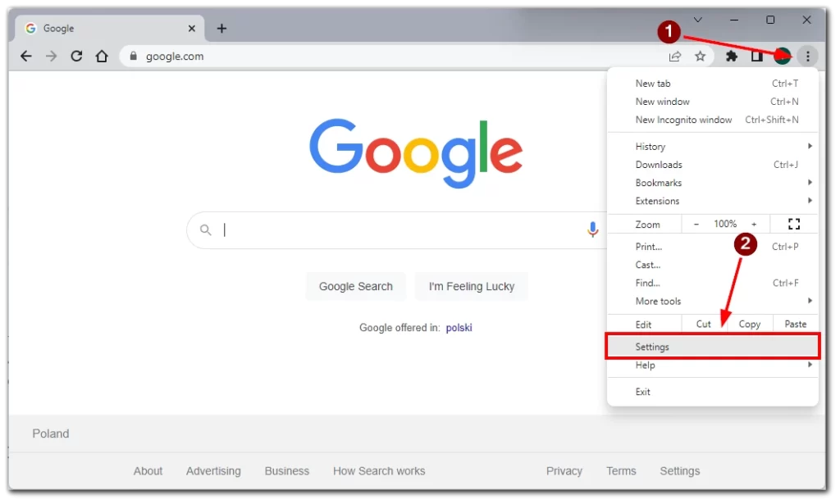The image size is (840, 504).
Task: Open a New Incognito window
Action: click(x=713, y=120)
